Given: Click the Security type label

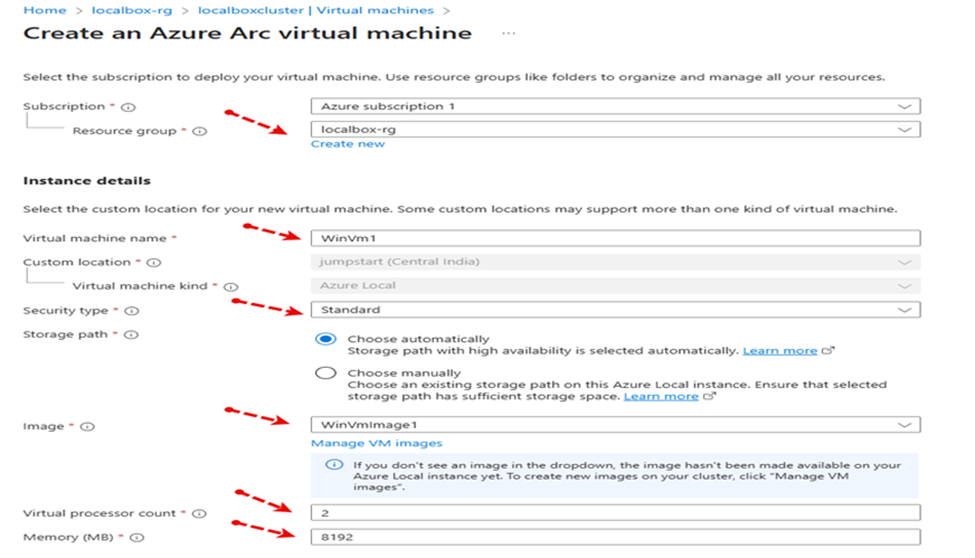Looking at the screenshot, I should coord(65,310).
